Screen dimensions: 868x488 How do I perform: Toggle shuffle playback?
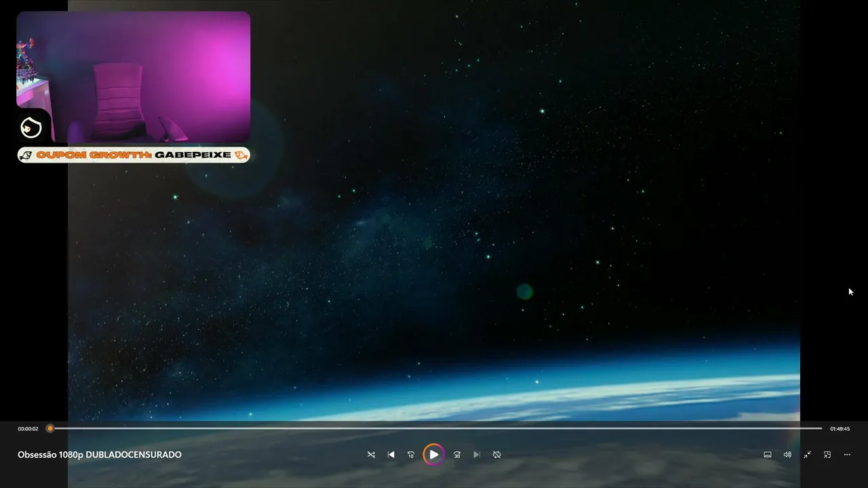[x=371, y=455]
